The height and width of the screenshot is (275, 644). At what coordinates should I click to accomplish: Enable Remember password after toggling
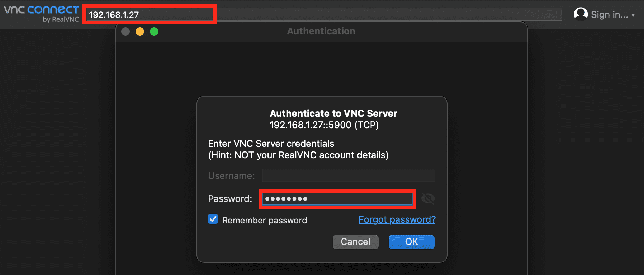[x=213, y=219]
